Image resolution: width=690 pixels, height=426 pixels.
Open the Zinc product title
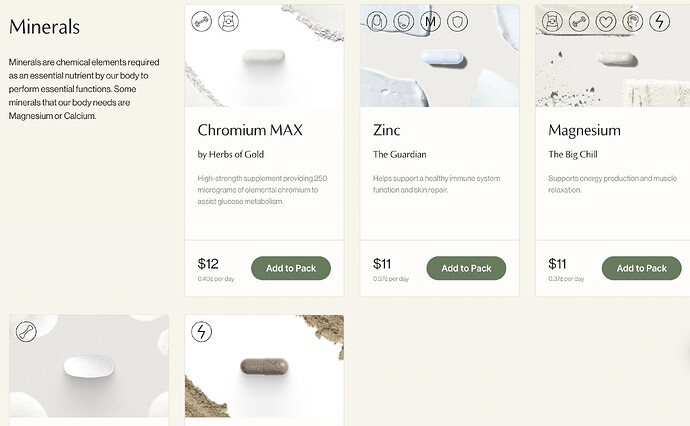point(386,131)
